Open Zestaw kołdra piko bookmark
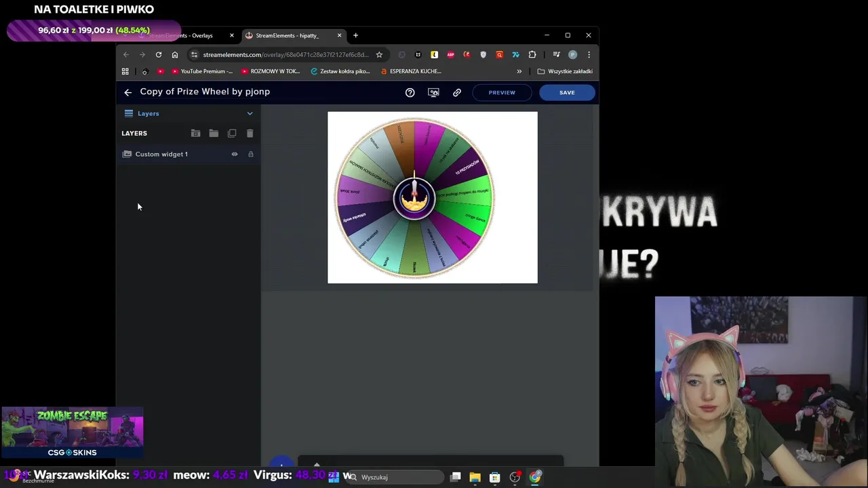Image resolution: width=868 pixels, height=488 pixels. tap(340, 71)
